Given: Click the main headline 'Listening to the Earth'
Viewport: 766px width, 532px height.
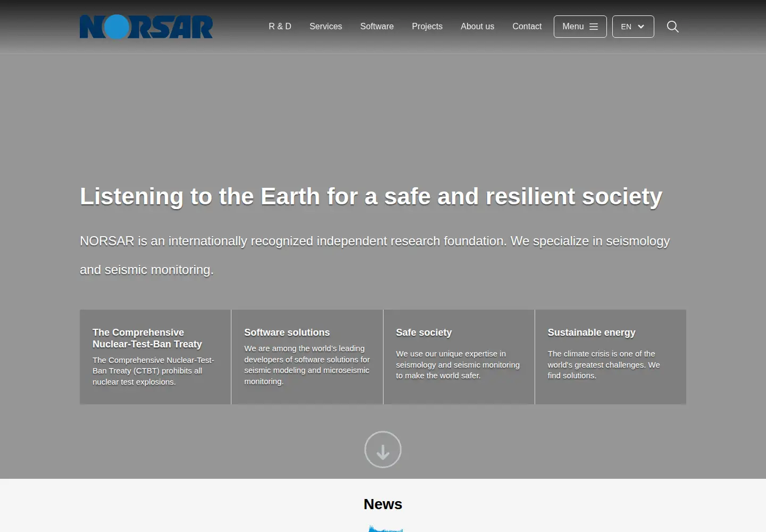Looking at the screenshot, I should 371,196.
